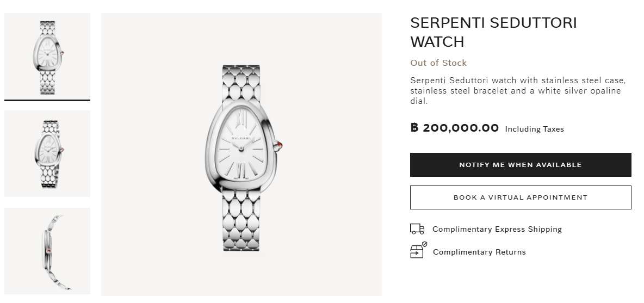Click the Baht currency symbol

tap(414, 128)
